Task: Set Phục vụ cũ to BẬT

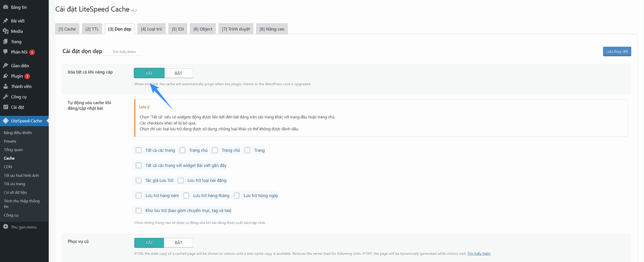Action: click(x=179, y=243)
